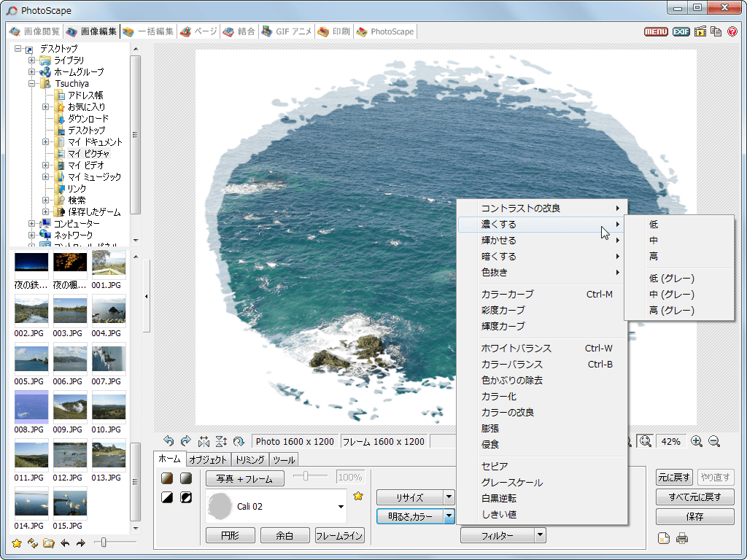Viewport: 747px width, 560px height.
Task: Click the print icon near Save
Action: tap(682, 539)
